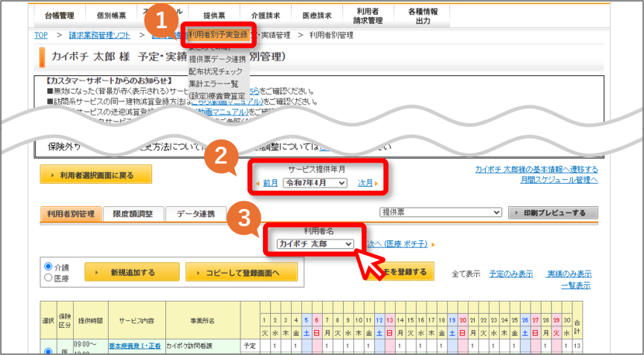Screen dimensions: 644x355
Task: Click the 予定のみ表示 link
Action: coord(511,274)
